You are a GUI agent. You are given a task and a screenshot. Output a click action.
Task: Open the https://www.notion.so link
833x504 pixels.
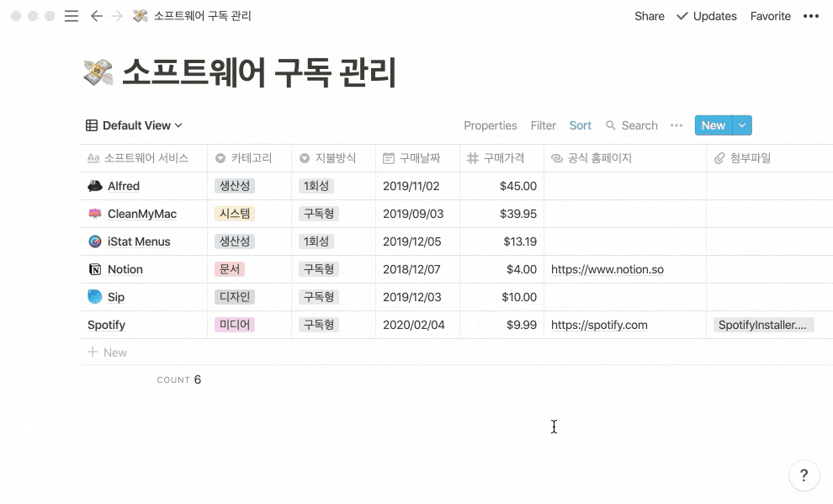608,269
